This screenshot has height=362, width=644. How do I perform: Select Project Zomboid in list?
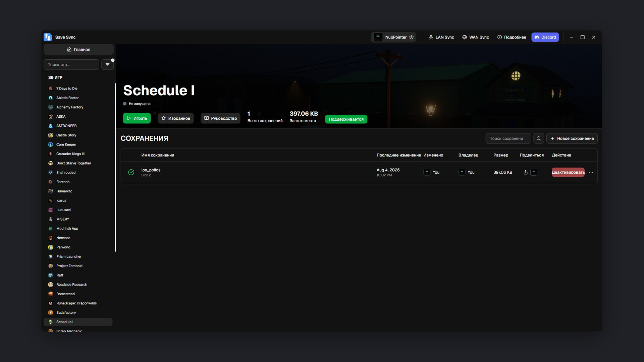click(x=78, y=266)
